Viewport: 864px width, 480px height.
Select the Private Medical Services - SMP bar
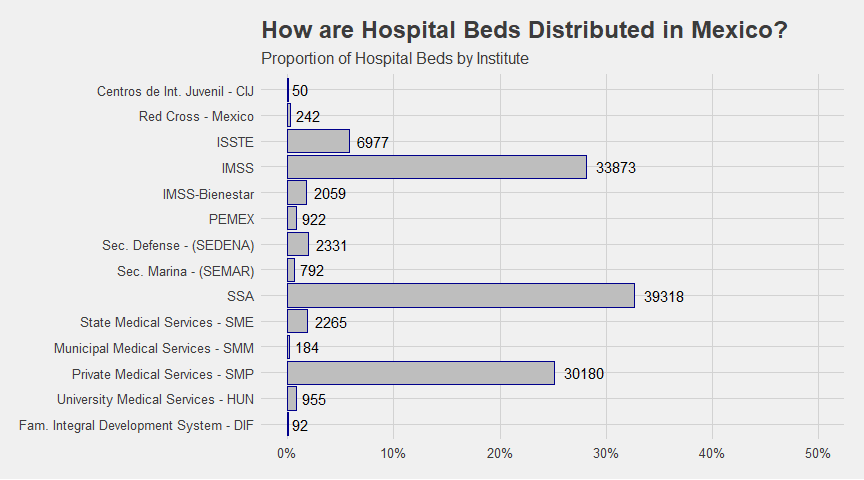421,373
